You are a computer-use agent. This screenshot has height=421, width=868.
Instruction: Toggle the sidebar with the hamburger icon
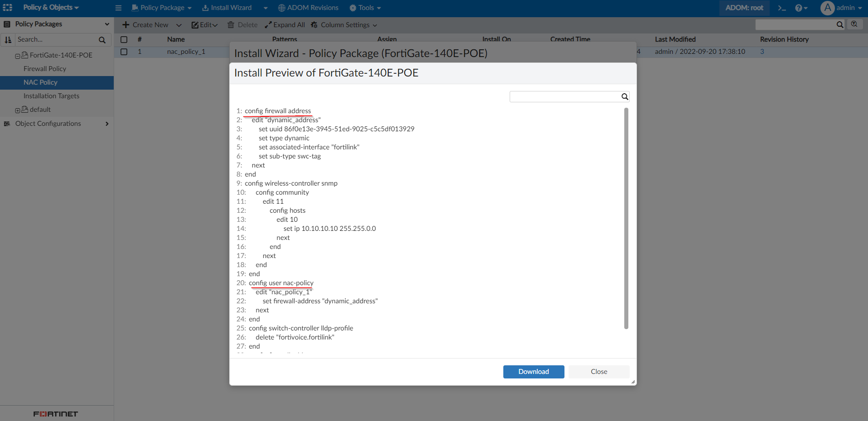tap(118, 8)
